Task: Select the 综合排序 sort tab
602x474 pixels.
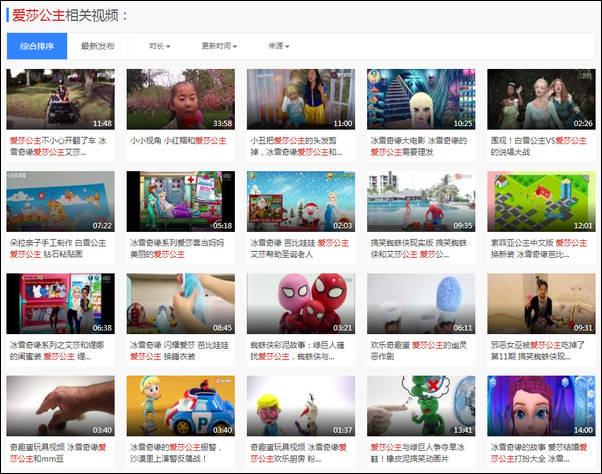Action: point(37,46)
